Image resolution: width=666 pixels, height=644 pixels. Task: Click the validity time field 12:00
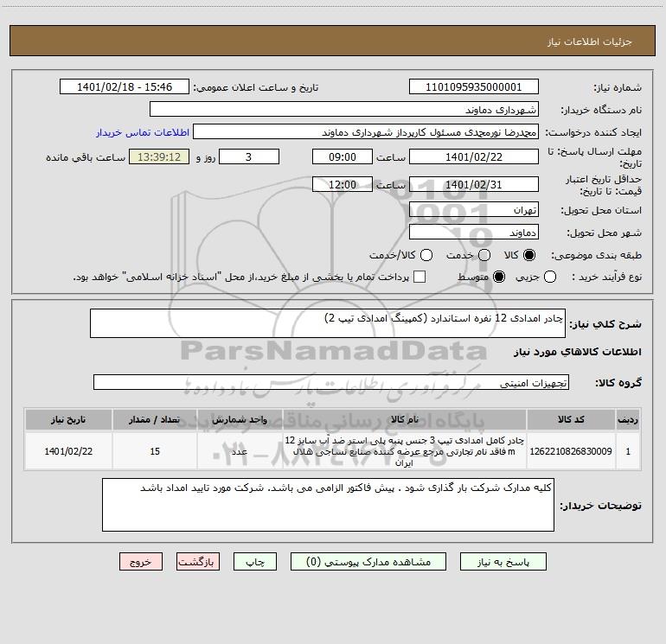[x=343, y=184]
